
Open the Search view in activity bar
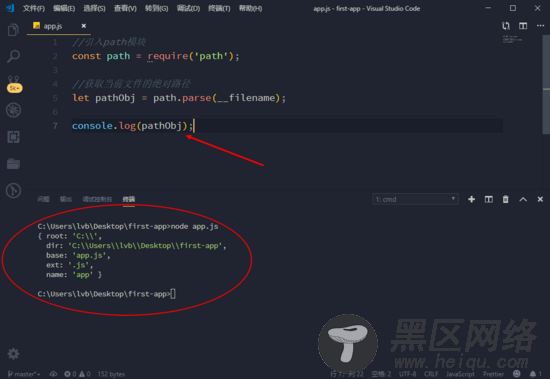[x=13, y=56]
